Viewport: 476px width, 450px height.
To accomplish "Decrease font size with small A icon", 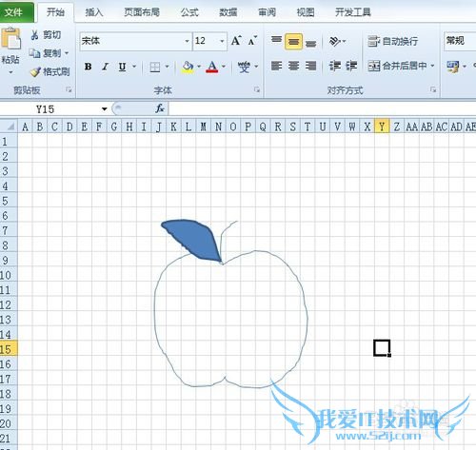I will coord(252,41).
